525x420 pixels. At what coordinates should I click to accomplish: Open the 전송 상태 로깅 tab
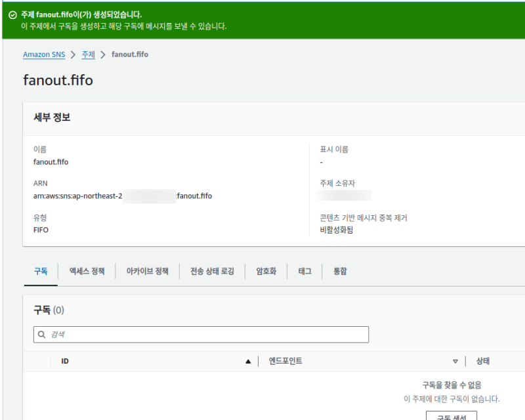(x=212, y=271)
